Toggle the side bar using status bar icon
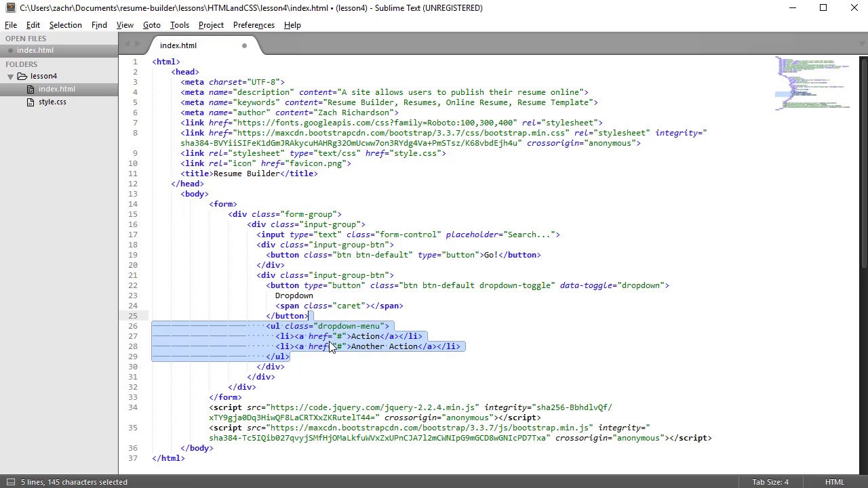Image resolution: width=868 pixels, height=488 pixels. coord(10,482)
